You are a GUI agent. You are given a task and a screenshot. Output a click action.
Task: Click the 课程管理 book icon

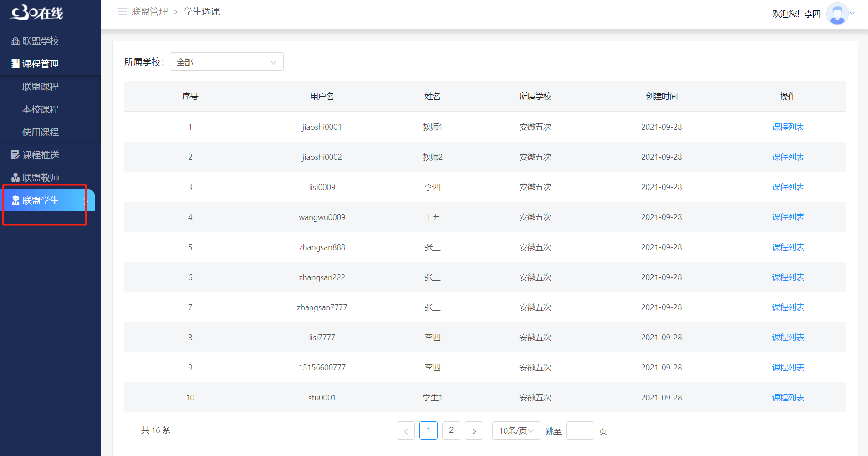(x=15, y=64)
